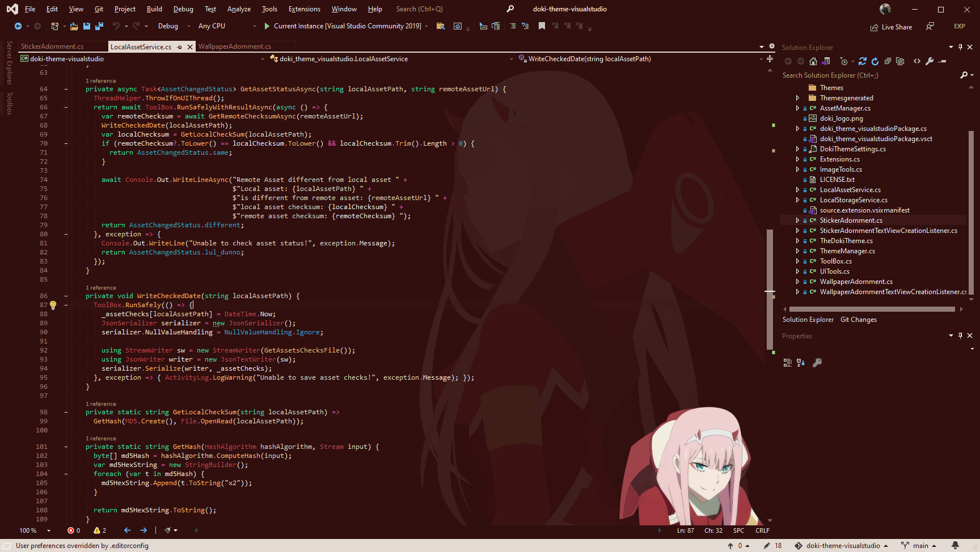This screenshot has height=552, width=980.
Task: Open Properties via wrench icon in Solution Explorer
Action: pyautogui.click(x=930, y=61)
